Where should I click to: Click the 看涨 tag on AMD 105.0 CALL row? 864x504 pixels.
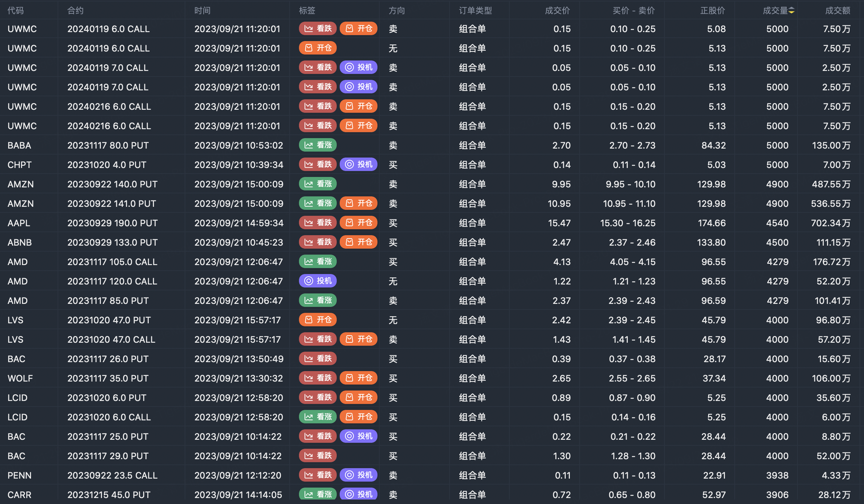click(318, 262)
